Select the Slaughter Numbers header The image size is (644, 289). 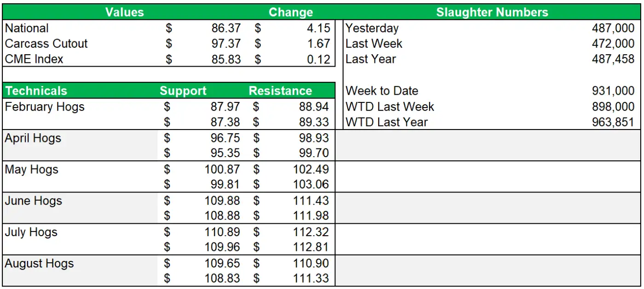click(x=492, y=12)
